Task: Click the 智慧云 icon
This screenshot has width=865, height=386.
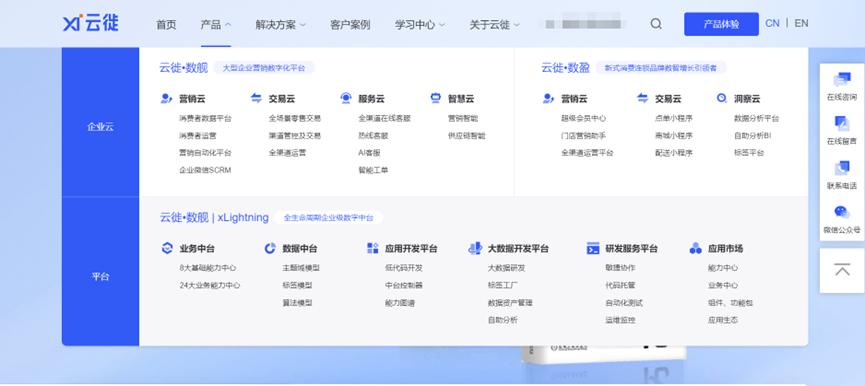Action: tap(436, 99)
